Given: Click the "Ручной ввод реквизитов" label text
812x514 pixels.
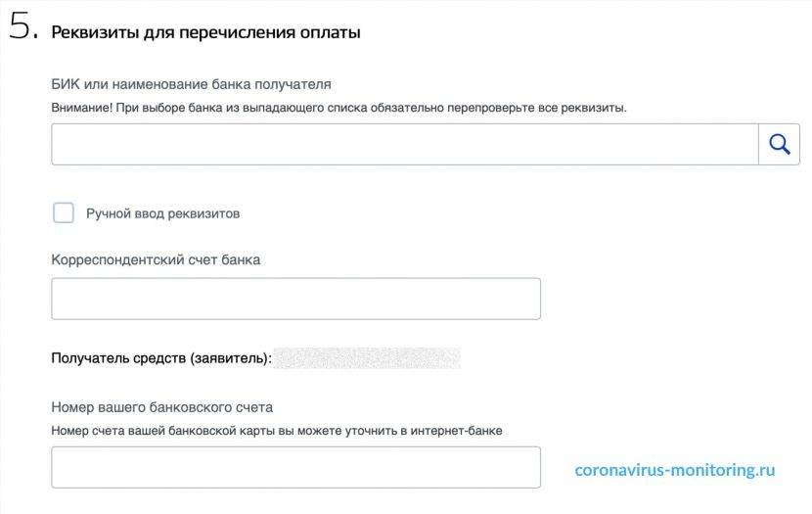Looking at the screenshot, I should [162, 213].
